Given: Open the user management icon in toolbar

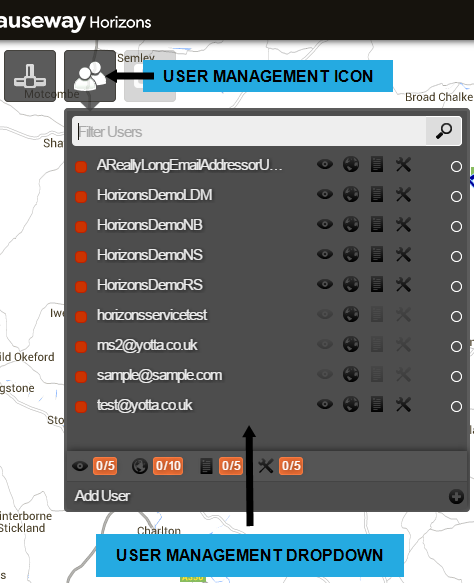Looking at the screenshot, I should 90,76.
